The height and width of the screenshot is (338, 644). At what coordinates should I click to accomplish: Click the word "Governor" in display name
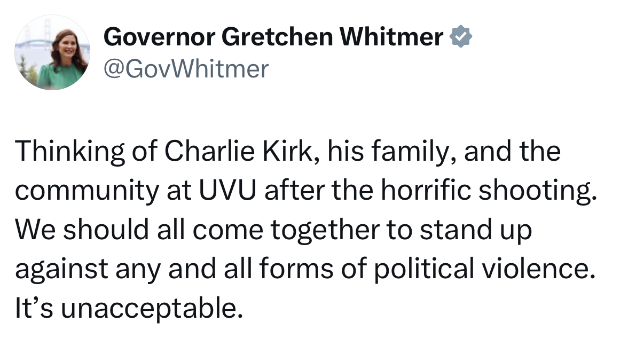point(158,37)
